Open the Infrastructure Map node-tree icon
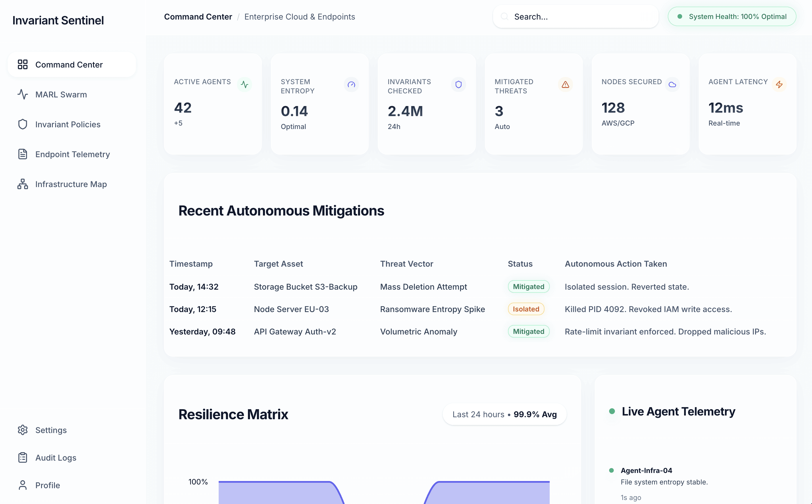Image resolution: width=812 pixels, height=504 pixels. [22, 184]
